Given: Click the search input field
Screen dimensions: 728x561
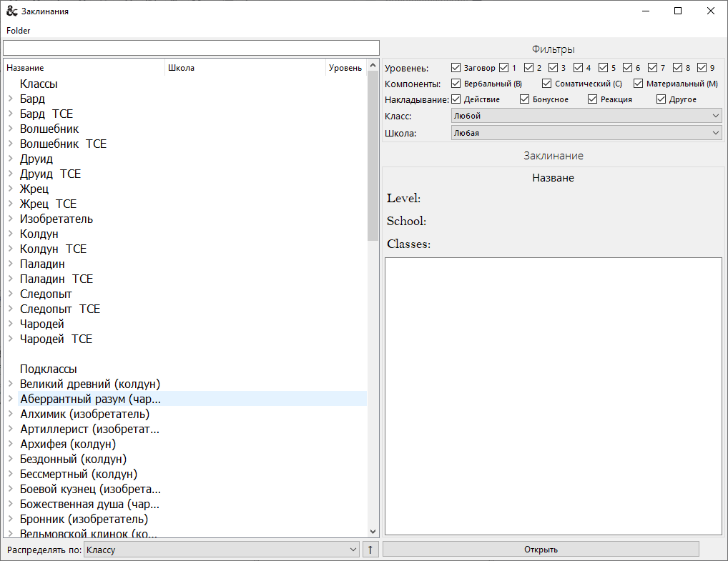Looking at the screenshot, I should click(x=191, y=48).
